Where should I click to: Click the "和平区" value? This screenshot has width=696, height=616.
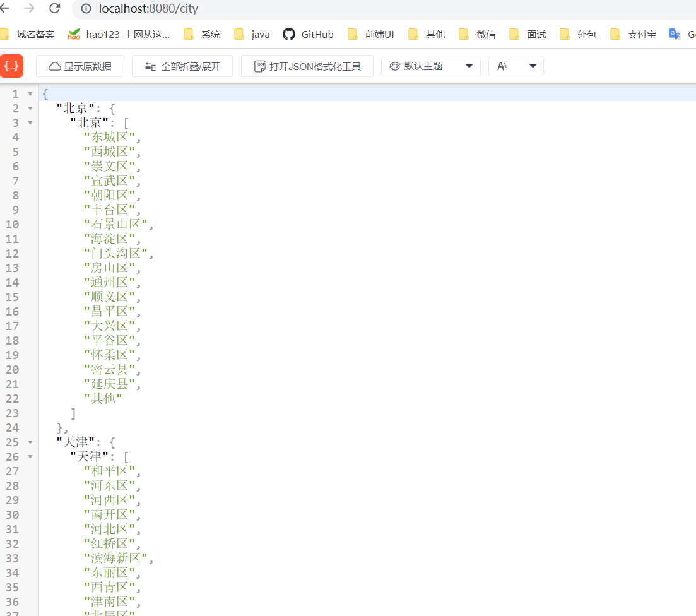110,471
